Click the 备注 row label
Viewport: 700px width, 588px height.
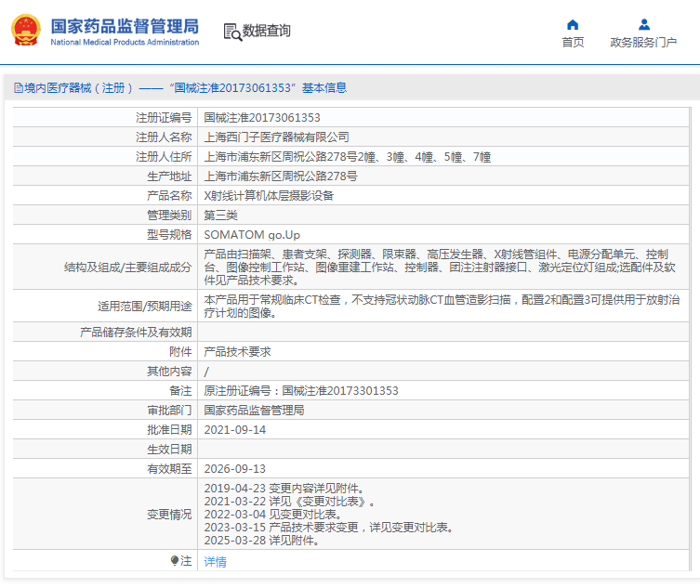[x=180, y=391]
